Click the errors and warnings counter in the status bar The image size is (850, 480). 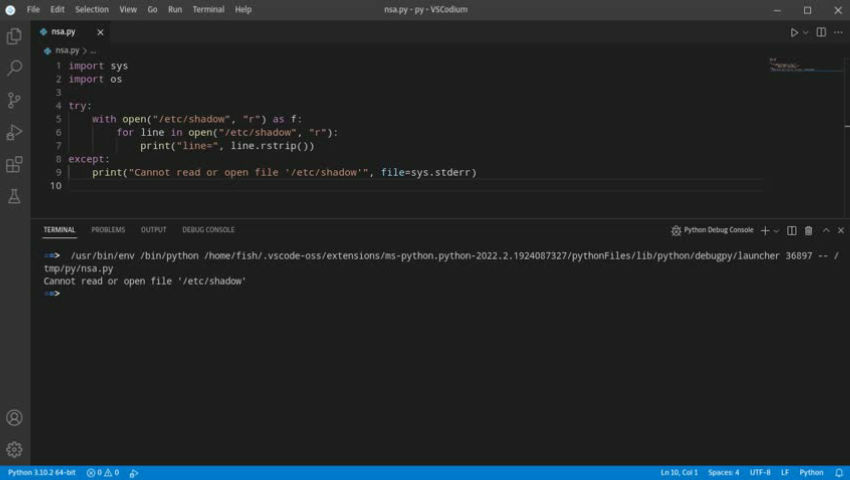tap(103, 473)
